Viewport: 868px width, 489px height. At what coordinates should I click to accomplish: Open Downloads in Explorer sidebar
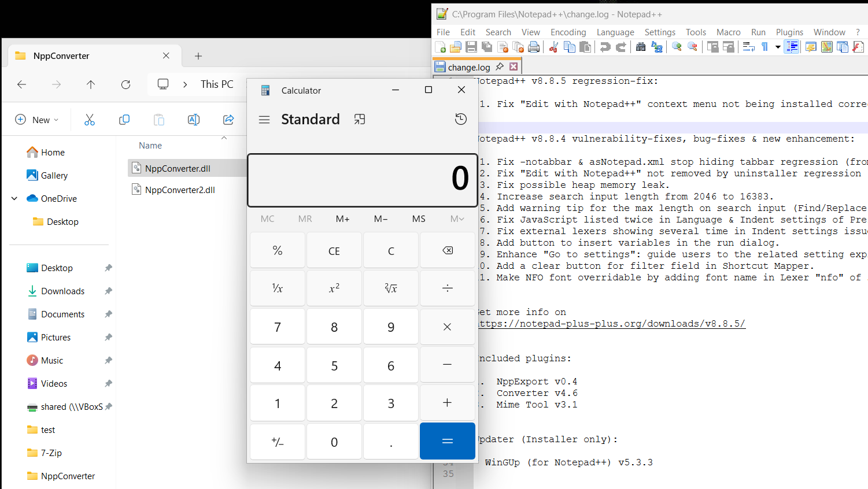(x=63, y=291)
